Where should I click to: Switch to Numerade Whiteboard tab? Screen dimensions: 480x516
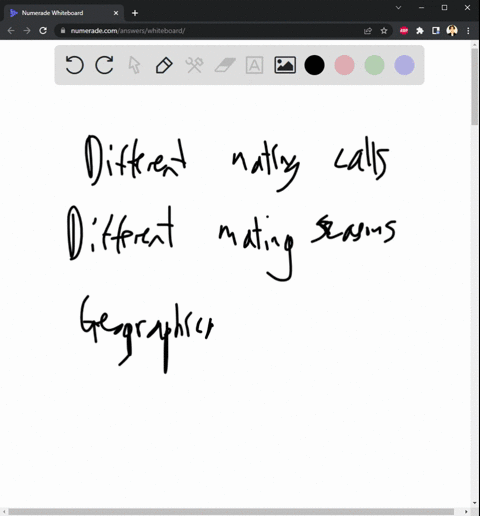click(63, 13)
